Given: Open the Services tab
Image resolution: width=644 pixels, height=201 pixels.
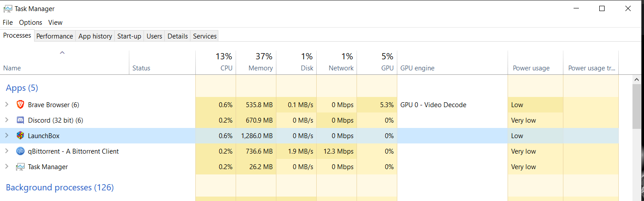Looking at the screenshot, I should click(x=205, y=36).
